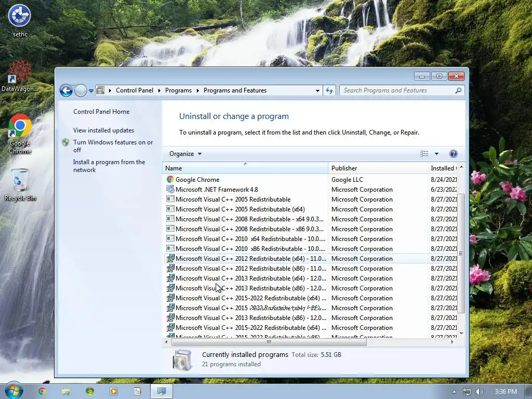Sort by the Installed On column header
This screenshot has width=532, height=399.
443,168
